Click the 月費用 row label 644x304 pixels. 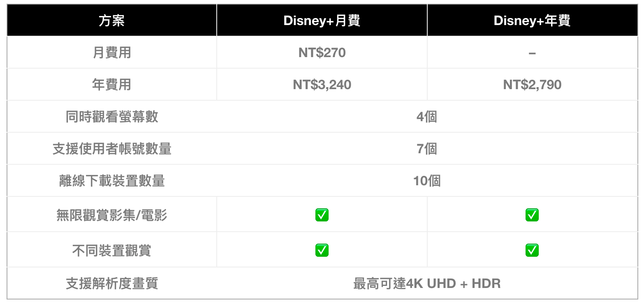coord(112,53)
